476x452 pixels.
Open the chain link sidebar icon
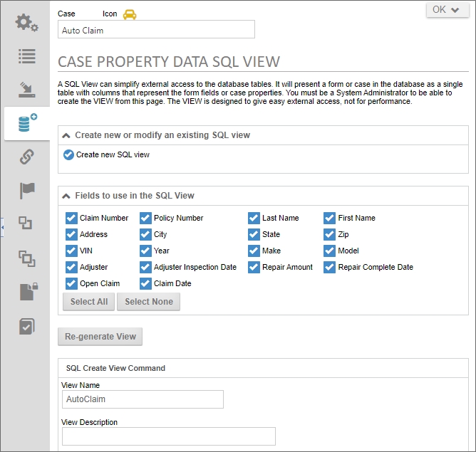[x=26, y=157]
